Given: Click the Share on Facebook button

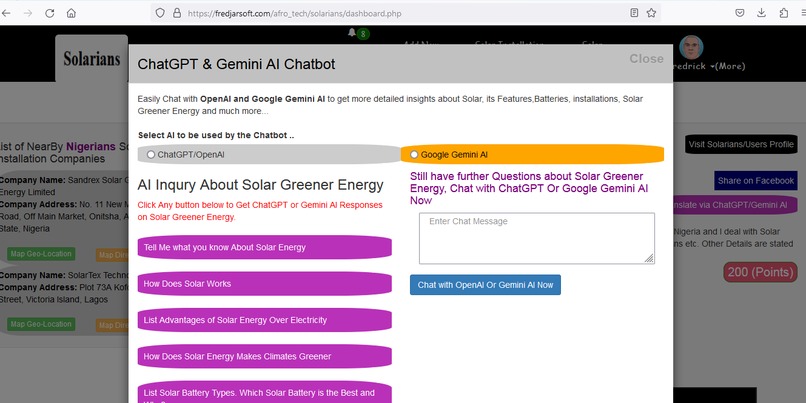Looking at the screenshot, I should tap(756, 180).
